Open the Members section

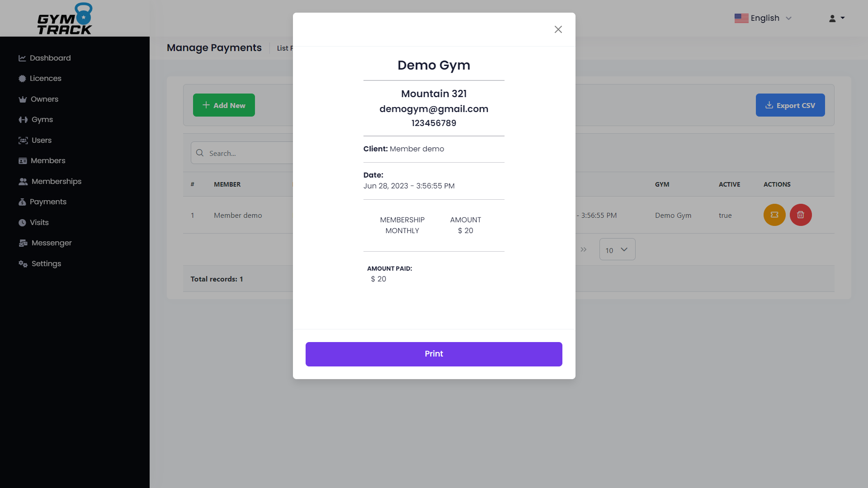pos(47,160)
